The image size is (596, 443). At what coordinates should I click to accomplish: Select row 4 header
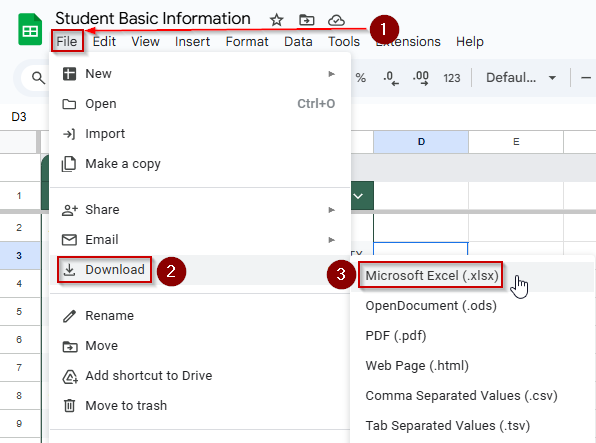[x=19, y=284]
